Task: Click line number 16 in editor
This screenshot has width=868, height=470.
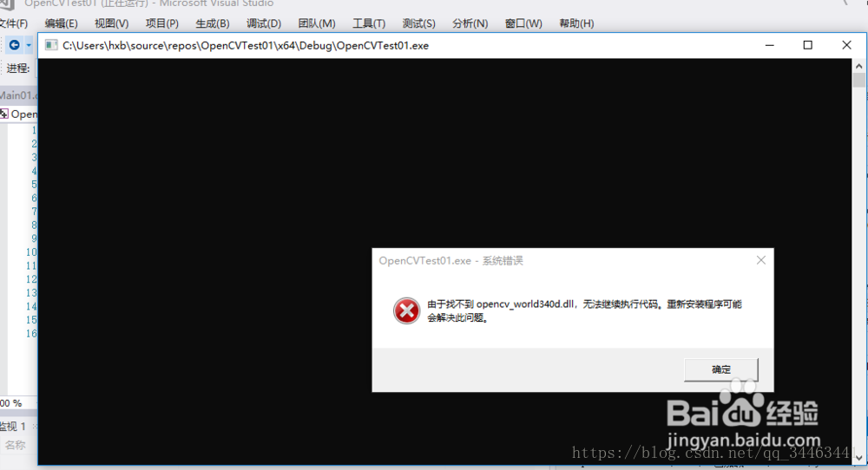Action: tap(31, 334)
